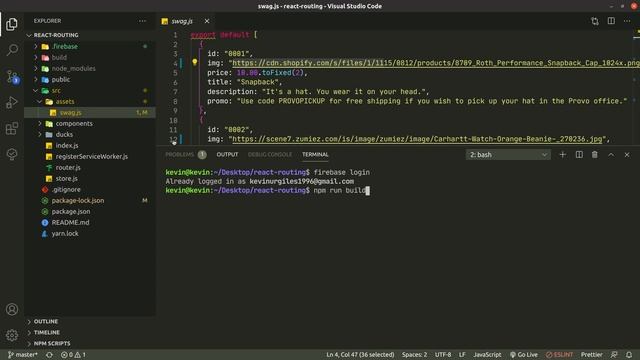
Task: Follow the cdn.shopify.com image URL link
Action: [x=436, y=63]
